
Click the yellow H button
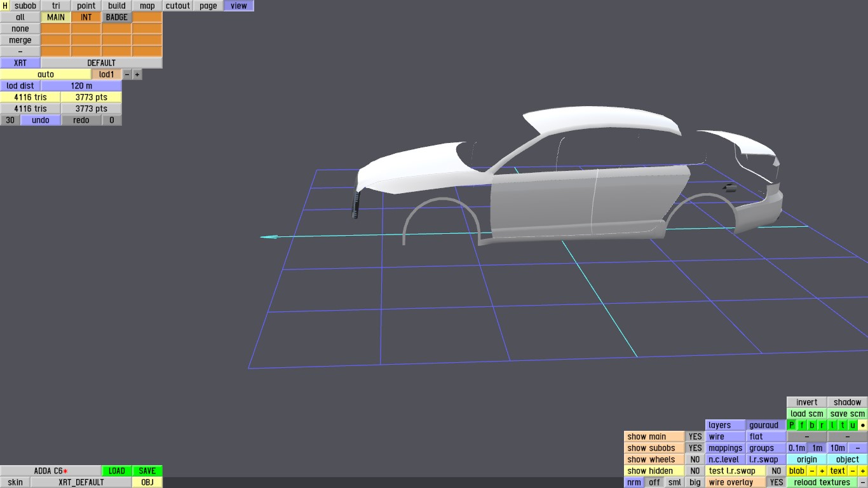pos(5,6)
